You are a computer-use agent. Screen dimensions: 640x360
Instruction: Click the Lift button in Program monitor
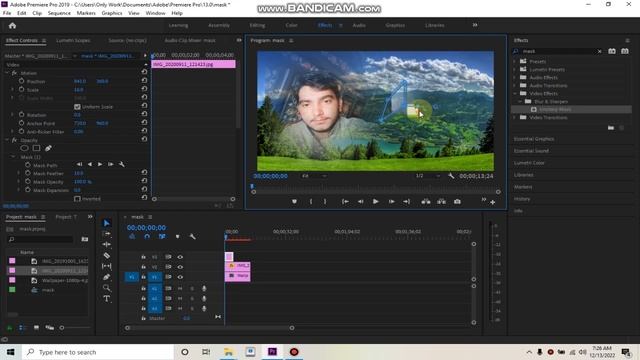pos(426,201)
